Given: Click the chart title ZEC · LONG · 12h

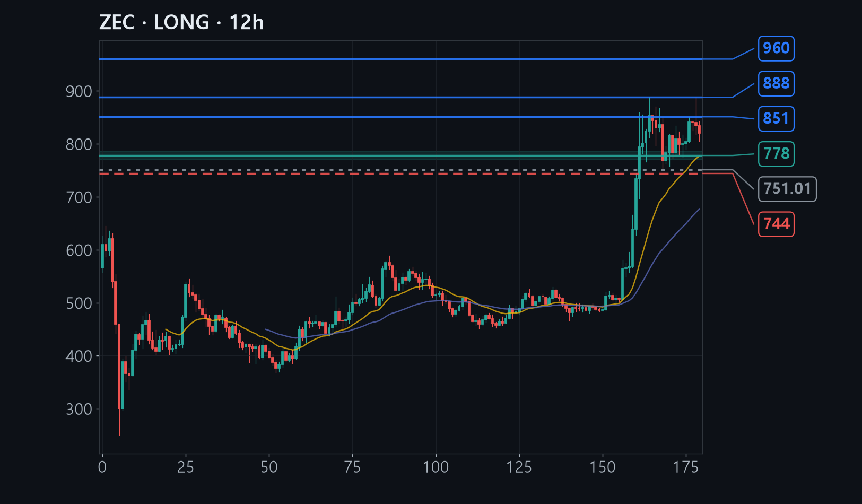Looking at the screenshot, I should 181,23.
